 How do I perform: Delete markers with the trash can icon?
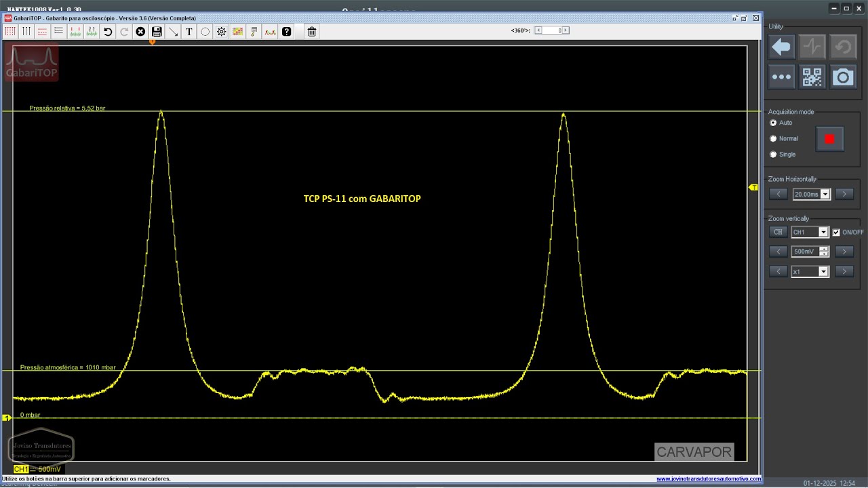tap(311, 31)
